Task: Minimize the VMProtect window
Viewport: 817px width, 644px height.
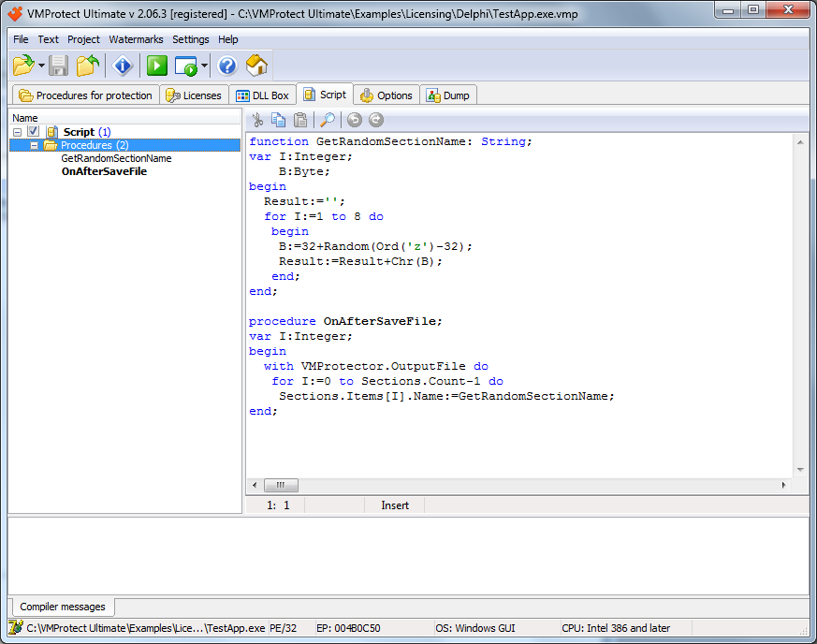Action: [x=729, y=10]
